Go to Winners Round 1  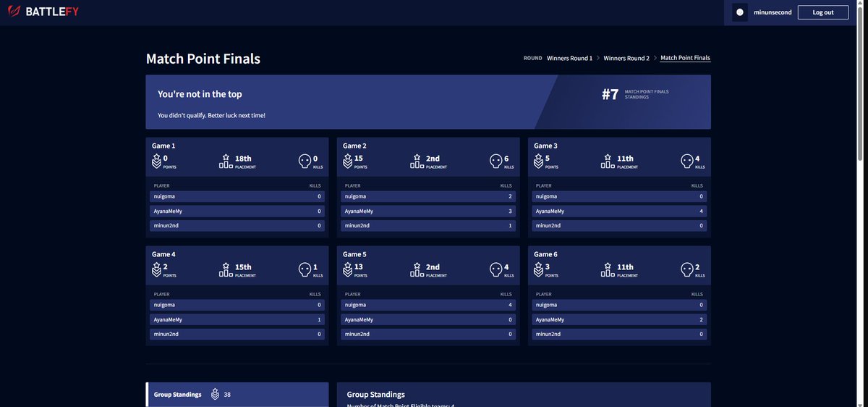tap(569, 58)
